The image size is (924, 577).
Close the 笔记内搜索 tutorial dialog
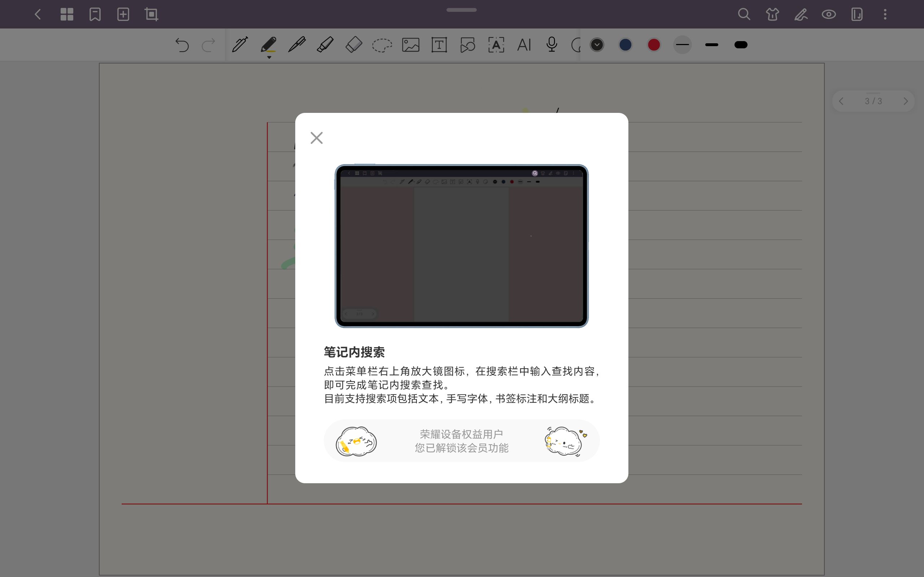[316, 138]
